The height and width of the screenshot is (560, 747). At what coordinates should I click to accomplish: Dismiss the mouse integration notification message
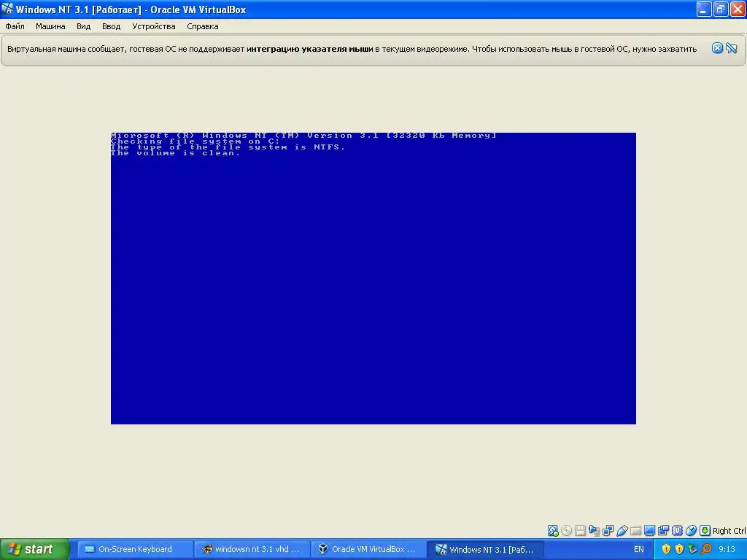click(x=717, y=48)
